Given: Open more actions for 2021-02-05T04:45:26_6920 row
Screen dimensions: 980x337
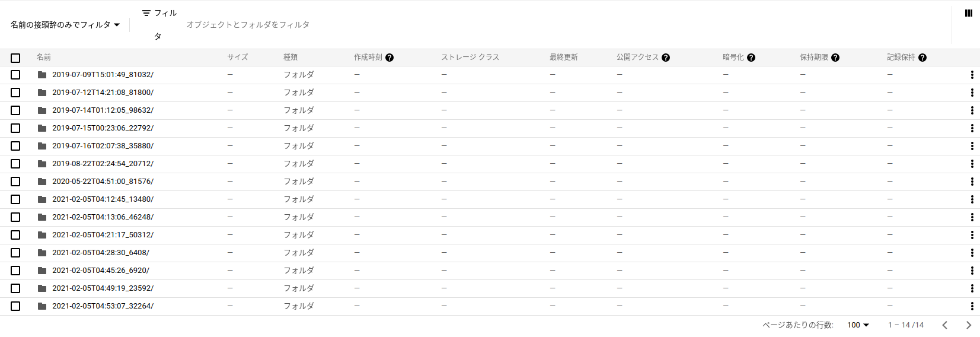Looking at the screenshot, I should coord(972,271).
